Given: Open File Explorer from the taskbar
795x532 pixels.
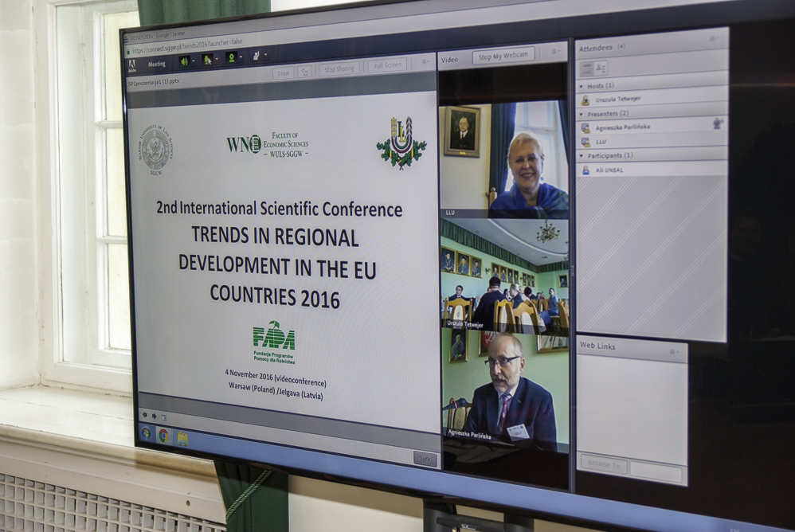Looking at the screenshot, I should click(x=182, y=438).
